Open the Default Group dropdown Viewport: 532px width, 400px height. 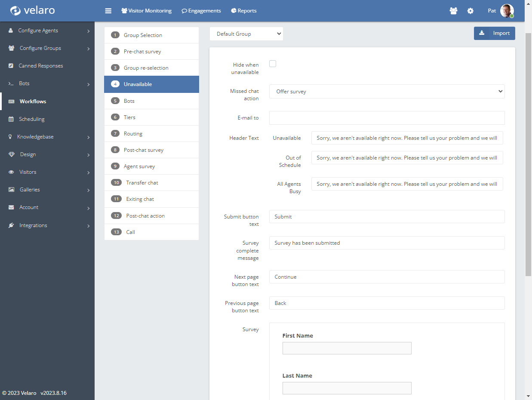pos(246,34)
